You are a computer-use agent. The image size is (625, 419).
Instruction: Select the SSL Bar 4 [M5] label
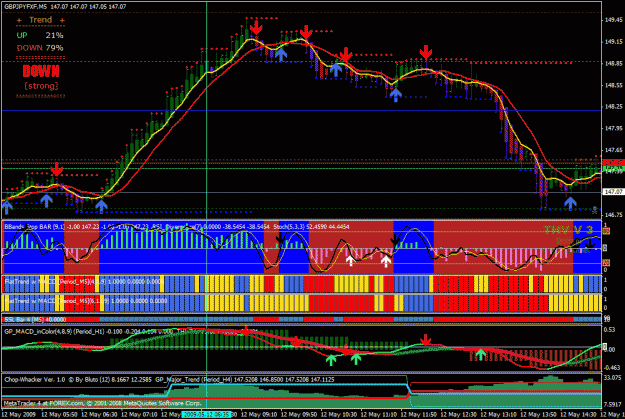(25, 320)
